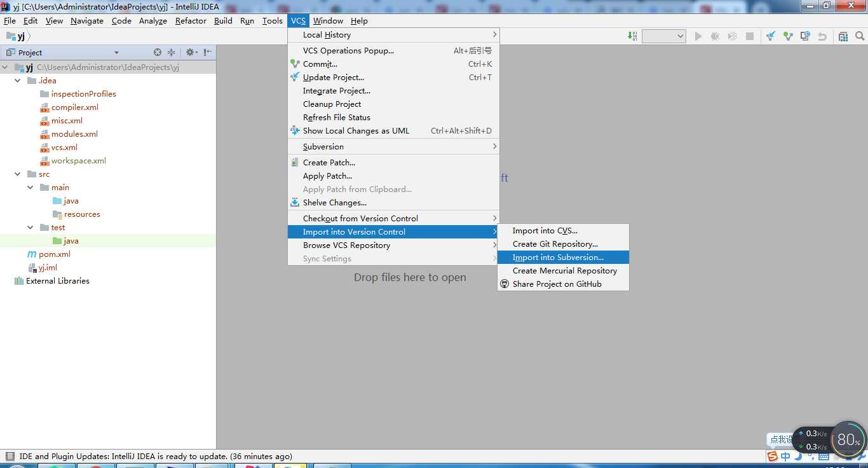Click Update Project... menu item
Image resolution: width=868 pixels, height=468 pixels.
(x=393, y=77)
